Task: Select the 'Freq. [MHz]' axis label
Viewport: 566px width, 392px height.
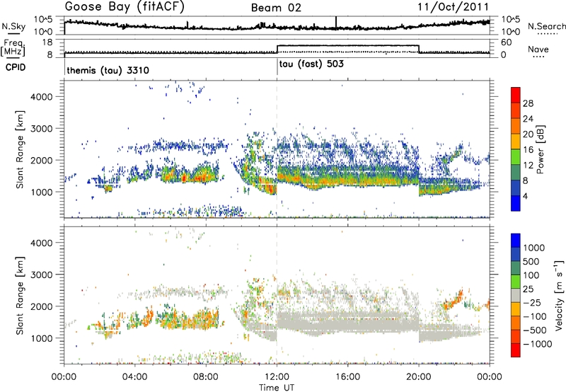Action: pyautogui.click(x=13, y=47)
